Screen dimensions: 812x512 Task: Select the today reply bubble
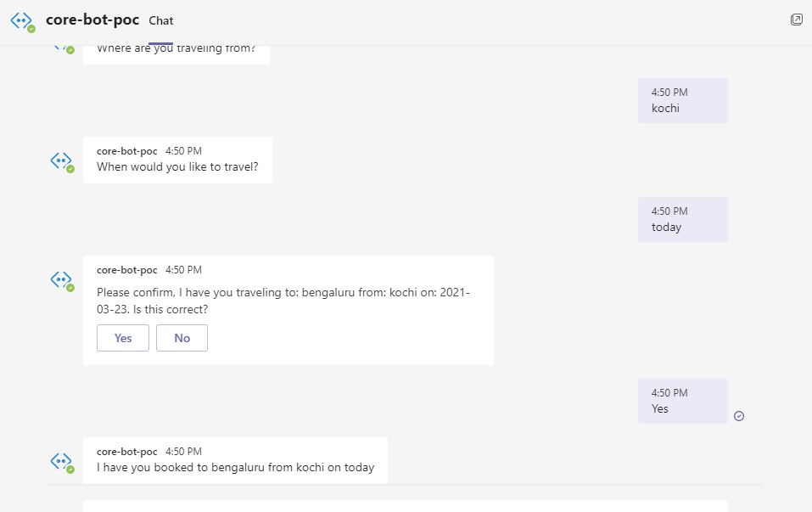[682, 219]
